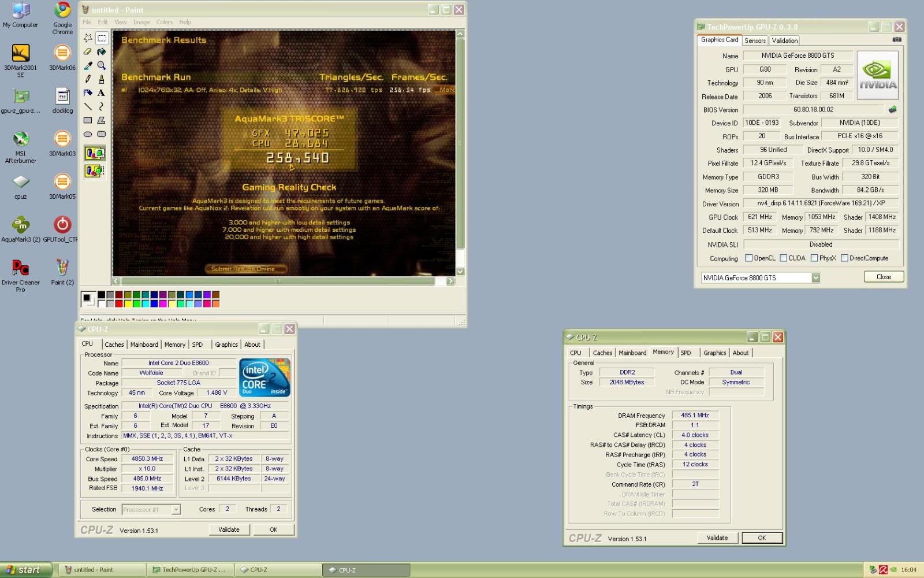Switch to the Sensors tab in GPU-Z

755,40
